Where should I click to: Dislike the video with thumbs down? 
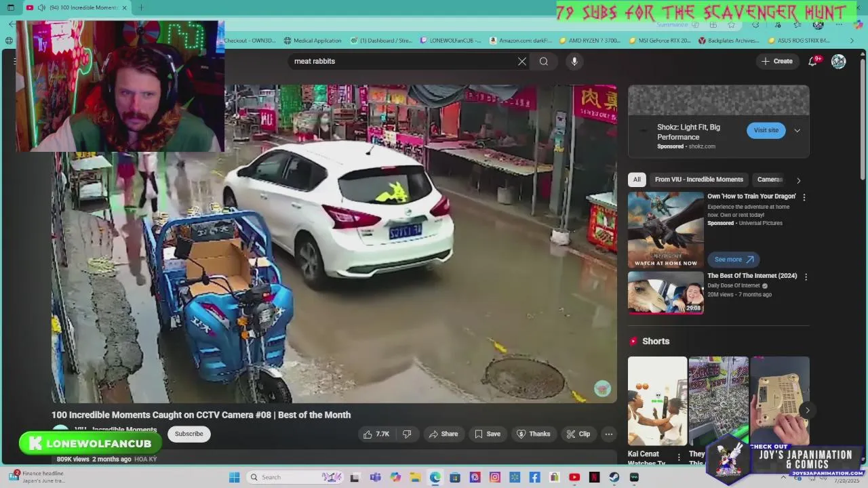[407, 434]
